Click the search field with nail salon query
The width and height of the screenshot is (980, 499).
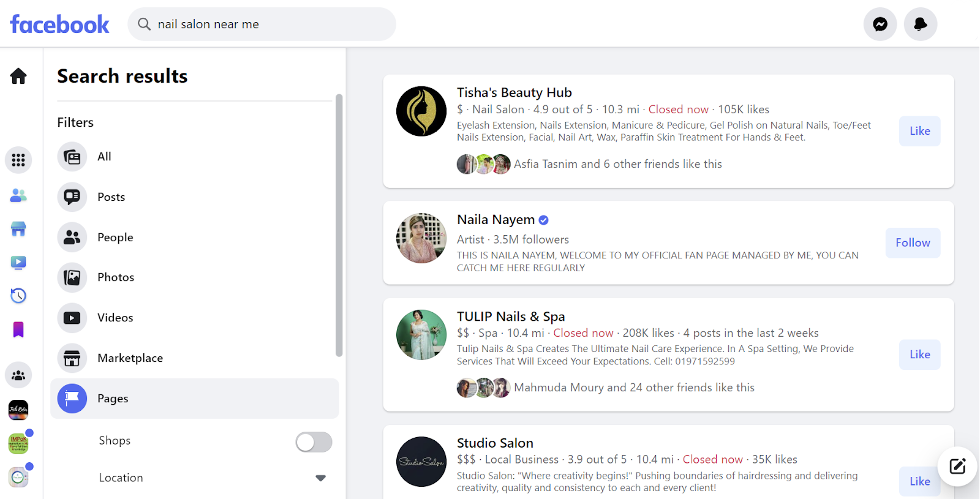(x=262, y=24)
